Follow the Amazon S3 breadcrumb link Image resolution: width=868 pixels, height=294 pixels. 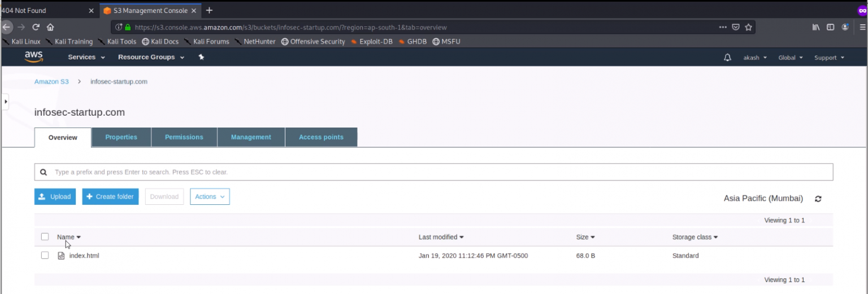click(51, 81)
